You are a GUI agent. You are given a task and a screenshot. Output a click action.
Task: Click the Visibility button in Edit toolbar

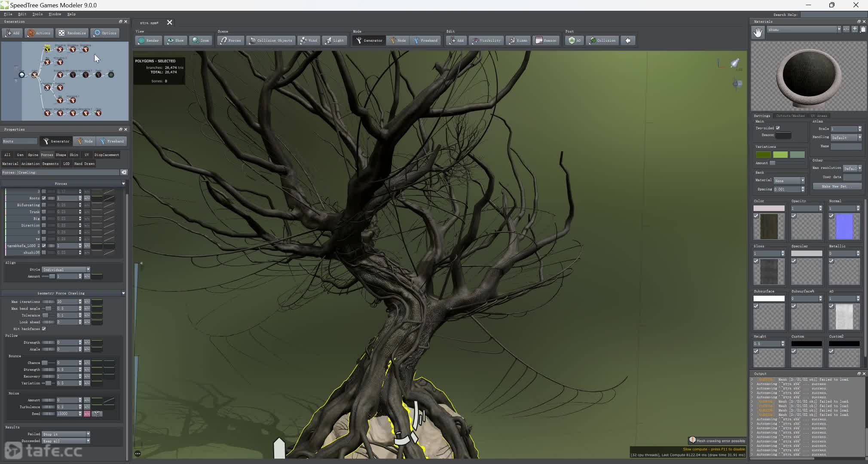486,40
